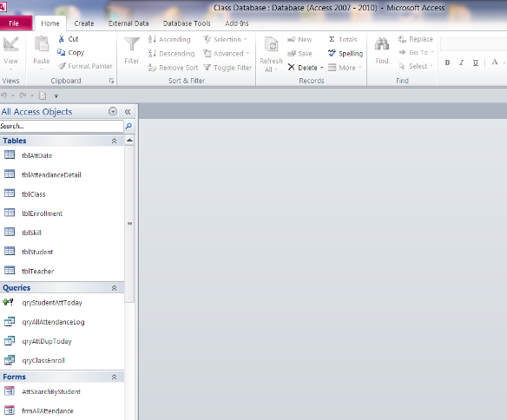Toggle Bold formatting
This screenshot has width=507, height=420.
click(x=447, y=62)
